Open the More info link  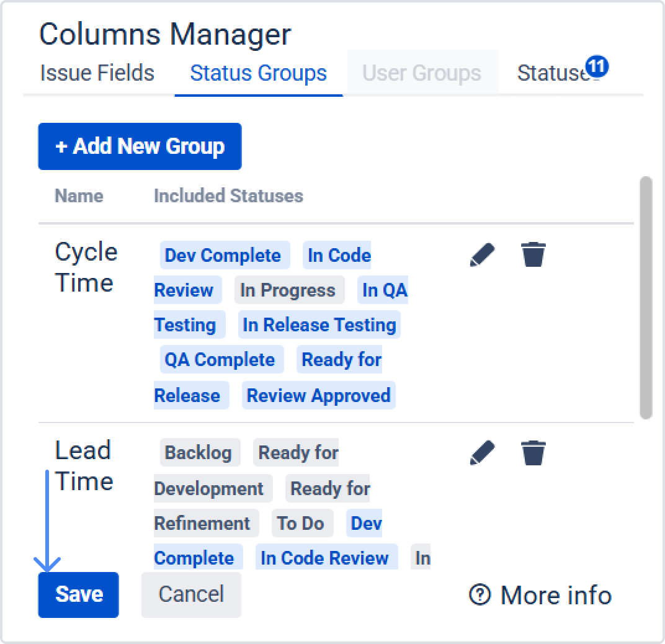555,595
